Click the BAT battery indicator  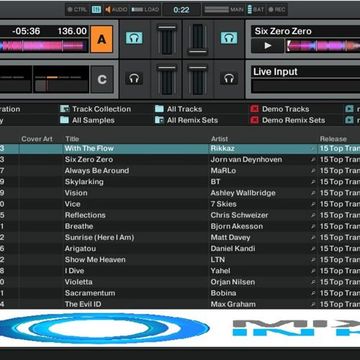click(256, 10)
